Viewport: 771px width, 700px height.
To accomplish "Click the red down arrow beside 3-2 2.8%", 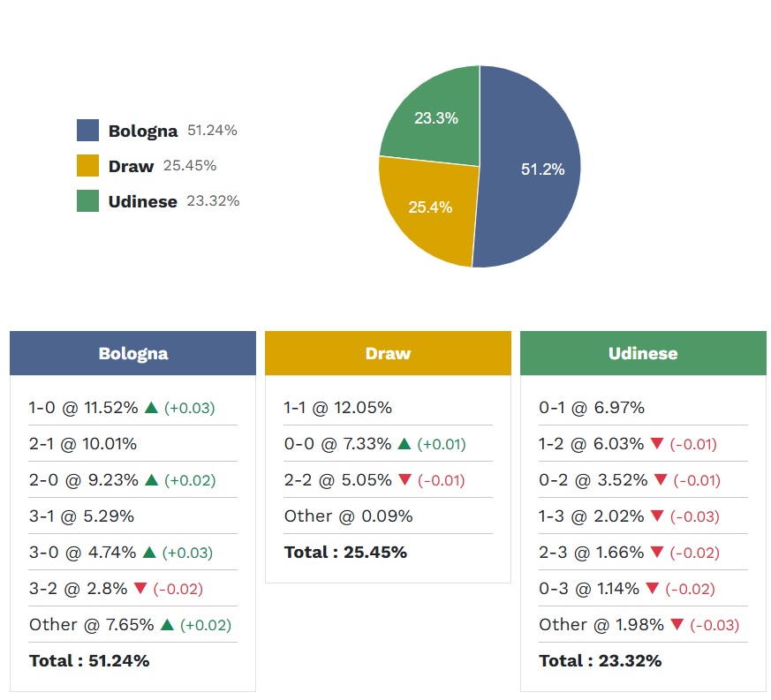I will click(x=137, y=588).
